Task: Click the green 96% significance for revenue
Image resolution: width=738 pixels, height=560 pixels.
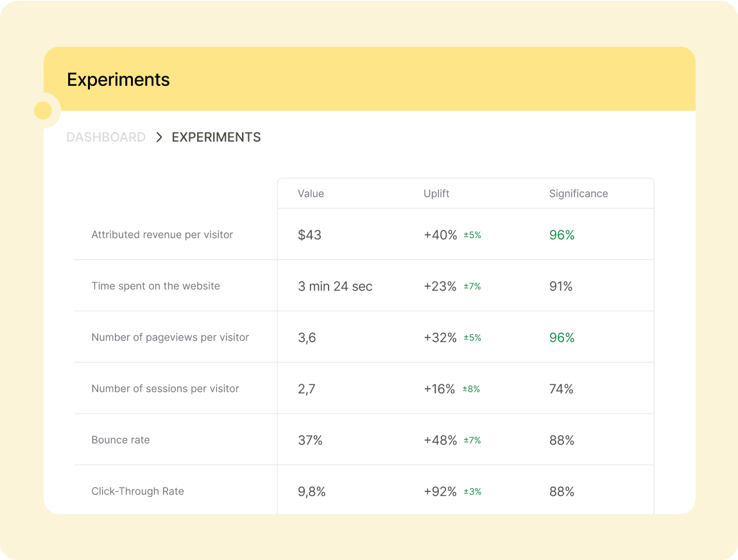Action: click(x=562, y=235)
